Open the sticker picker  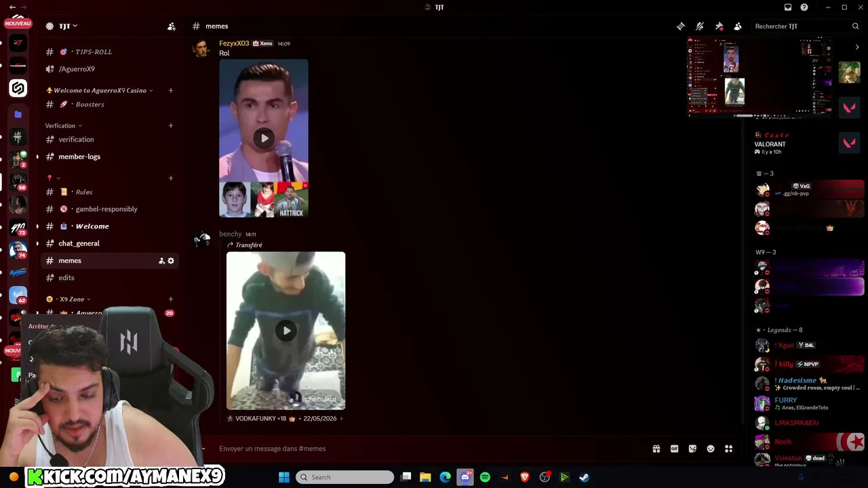692,449
